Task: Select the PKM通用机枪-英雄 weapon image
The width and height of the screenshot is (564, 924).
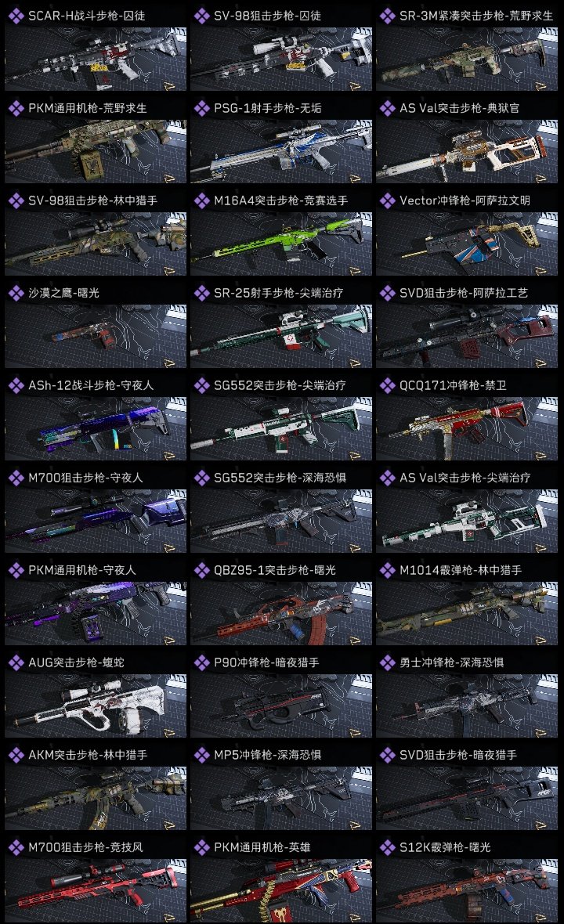Action: (x=281, y=890)
